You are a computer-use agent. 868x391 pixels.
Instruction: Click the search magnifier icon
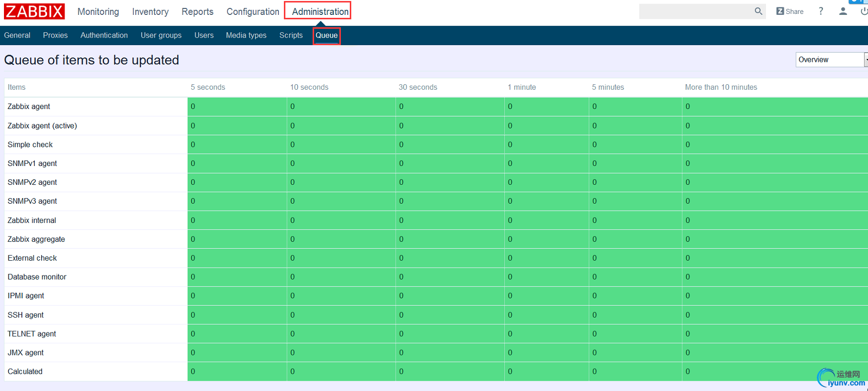pos(758,11)
